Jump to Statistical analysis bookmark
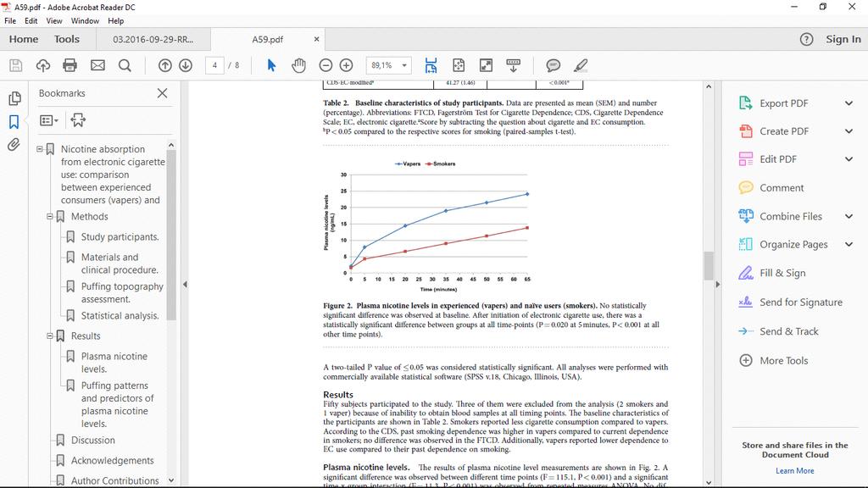The image size is (868, 488). [x=120, y=316]
